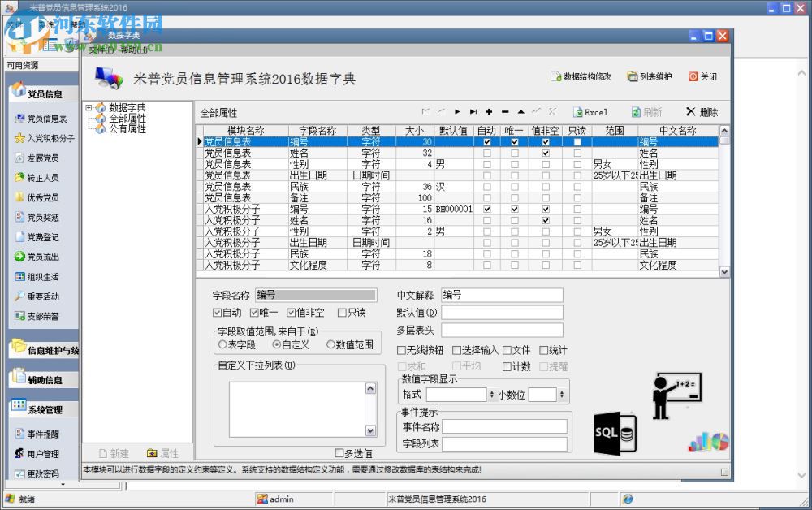This screenshot has width=812, height=510.
Task: Toggle the 自动 checkbox in field form
Action: (x=218, y=313)
